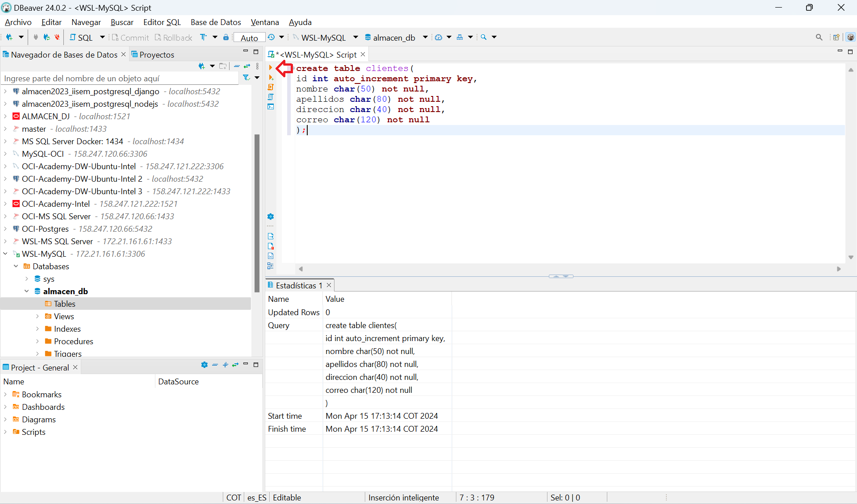The height and width of the screenshot is (504, 857).
Task: Click the global search magnifier at top right
Action: coord(819,37)
